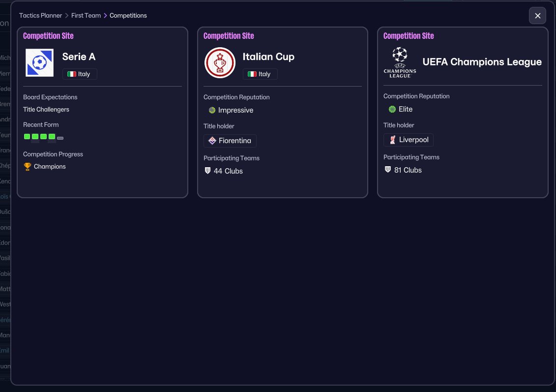This screenshot has width=556, height=392.
Task: Click the fourth green recent form square
Action: tap(52, 137)
